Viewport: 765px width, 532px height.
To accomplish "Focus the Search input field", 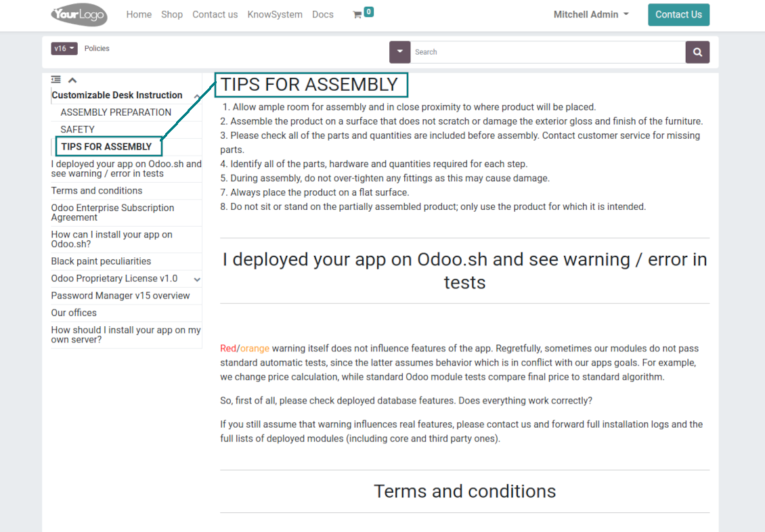I will 548,52.
